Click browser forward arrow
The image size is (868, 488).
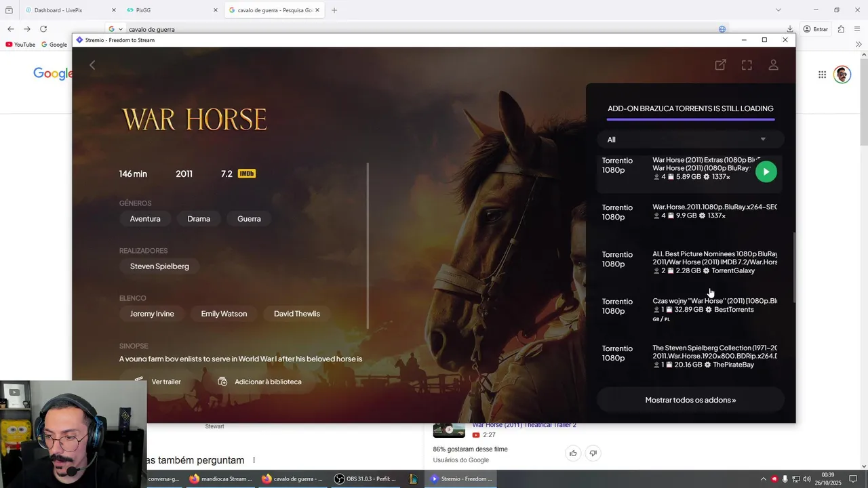[26, 29]
